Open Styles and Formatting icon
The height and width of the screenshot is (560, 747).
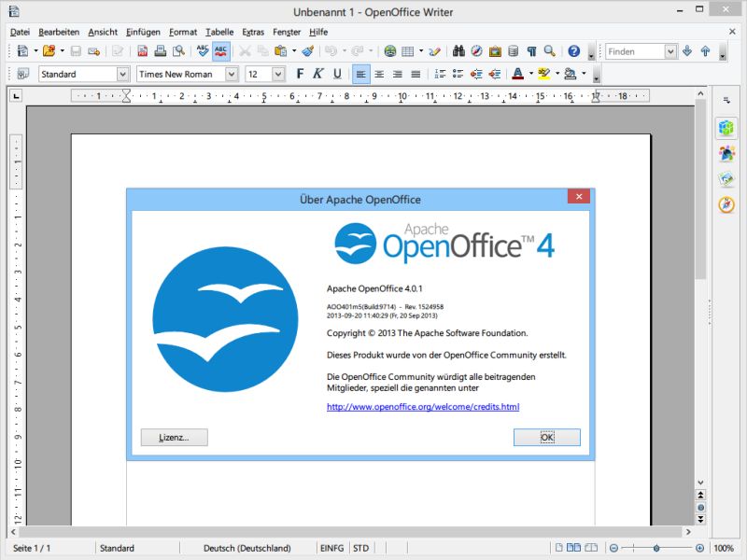coord(22,74)
